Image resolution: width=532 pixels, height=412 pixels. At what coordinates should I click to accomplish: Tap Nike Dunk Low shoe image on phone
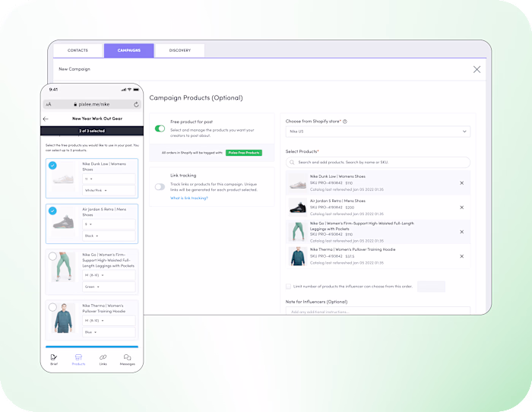[x=63, y=179]
